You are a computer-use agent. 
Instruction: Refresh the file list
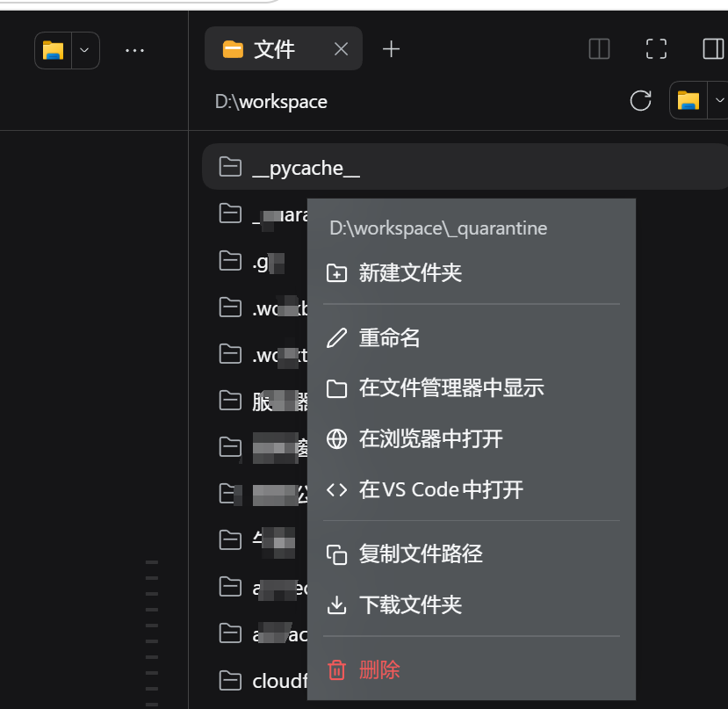coord(640,100)
